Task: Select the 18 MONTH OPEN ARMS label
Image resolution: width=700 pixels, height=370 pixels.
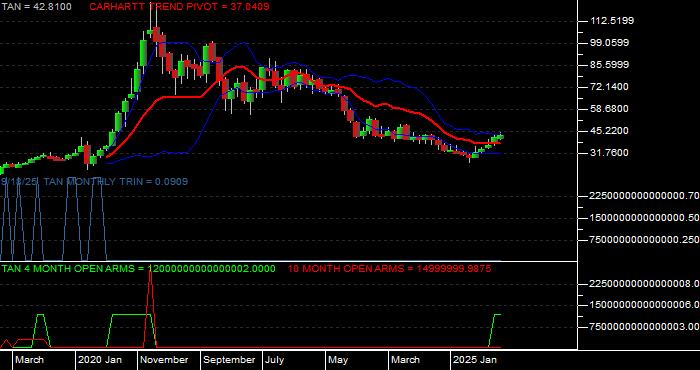Action: click(389, 269)
